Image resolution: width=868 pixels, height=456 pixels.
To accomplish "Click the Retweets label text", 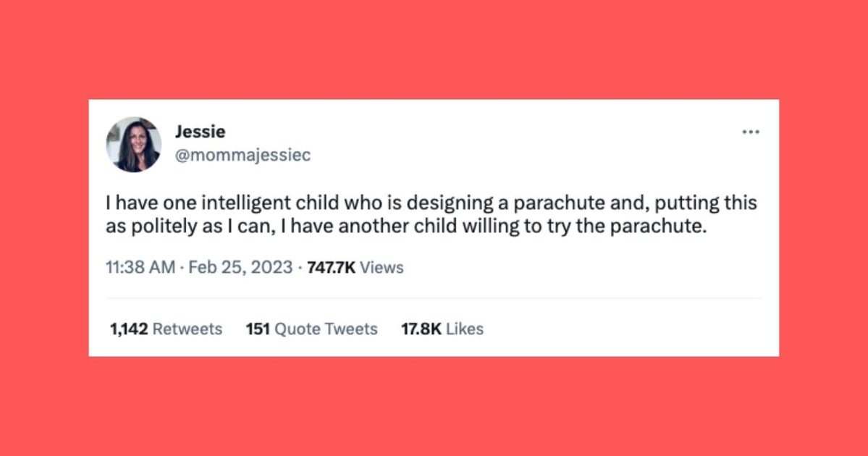I will point(186,329).
